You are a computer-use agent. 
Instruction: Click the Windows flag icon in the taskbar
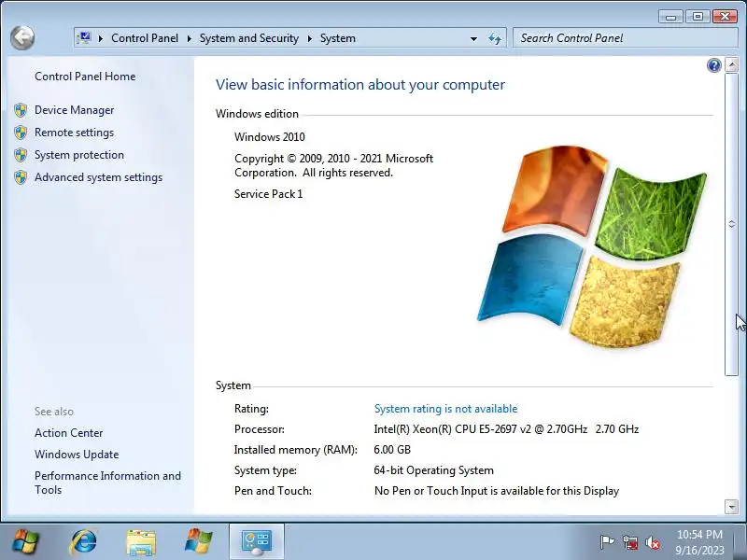point(199,542)
